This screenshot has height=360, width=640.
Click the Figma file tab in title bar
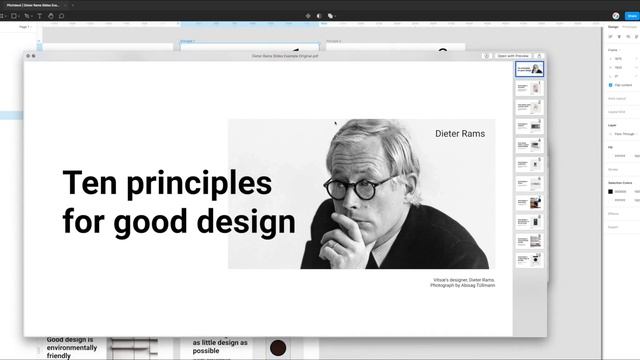coord(33,5)
